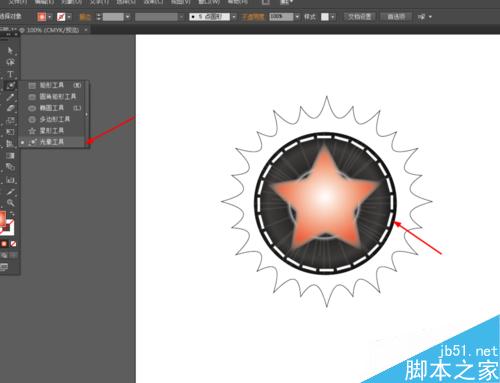This screenshot has height=383, width=500.
Task: Select the orange star on canvas
Action: [x=325, y=197]
